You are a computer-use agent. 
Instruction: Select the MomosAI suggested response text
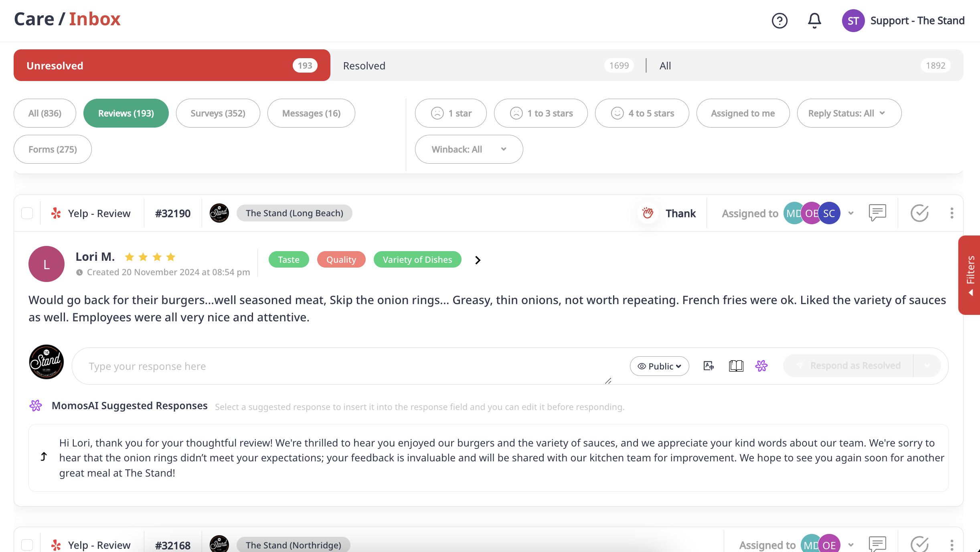(x=501, y=458)
